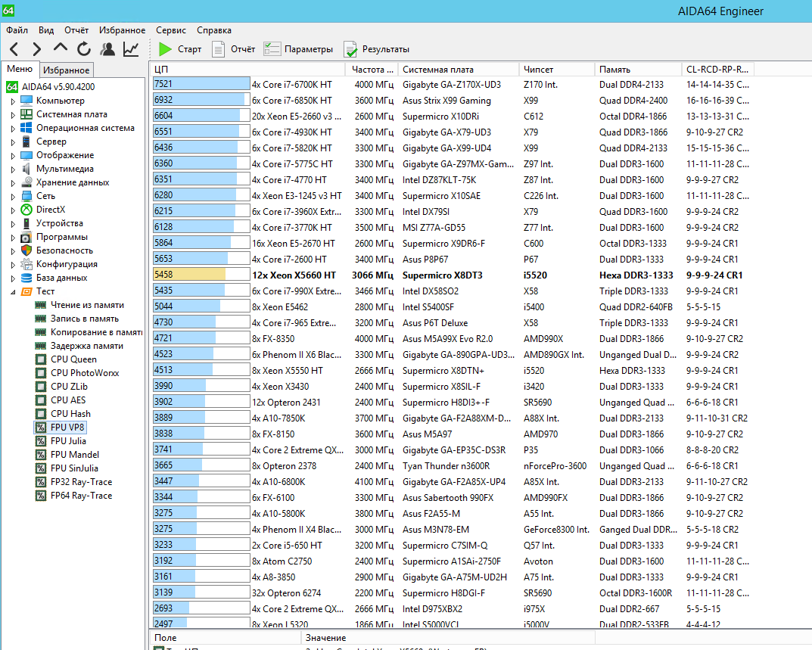Sort by the Частота column header
This screenshot has width=812, height=650.
point(372,70)
